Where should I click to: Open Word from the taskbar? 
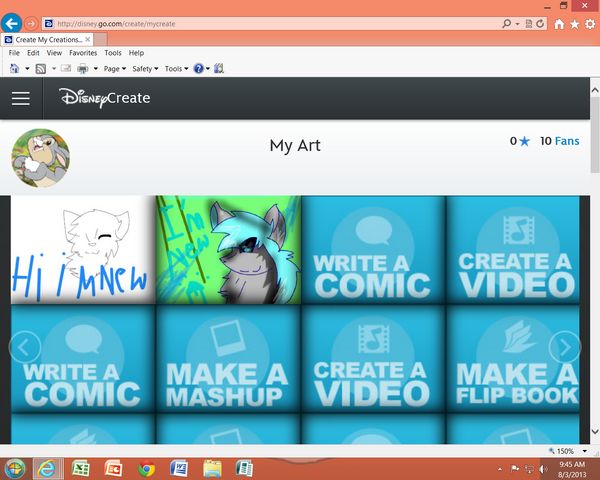[179, 469]
